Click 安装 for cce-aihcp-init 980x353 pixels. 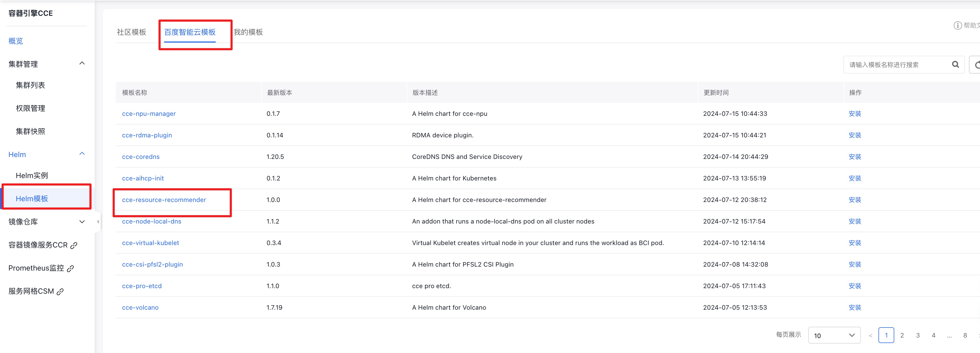pyautogui.click(x=855, y=178)
